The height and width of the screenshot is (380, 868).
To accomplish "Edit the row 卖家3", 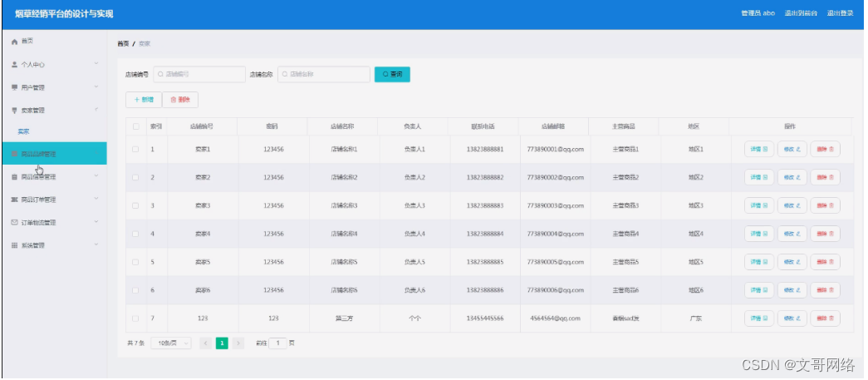I will (792, 205).
